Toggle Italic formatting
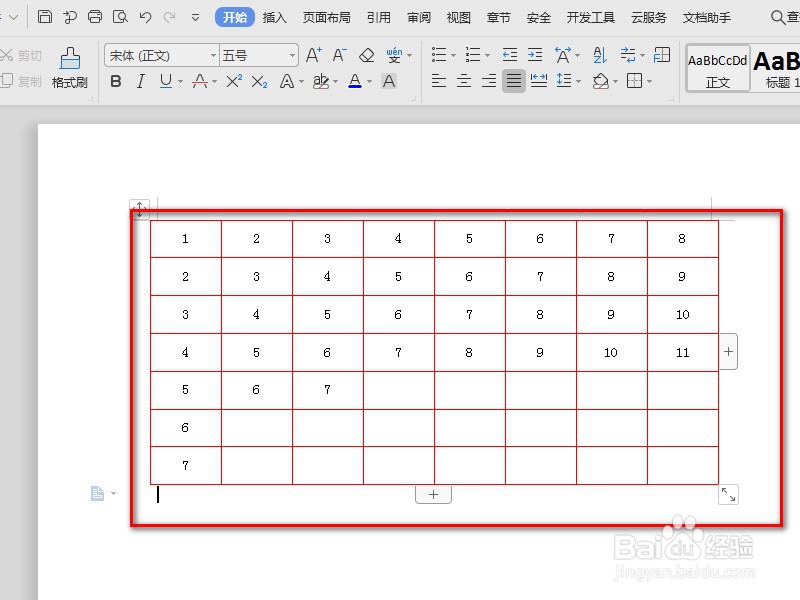The image size is (800, 600). point(141,81)
